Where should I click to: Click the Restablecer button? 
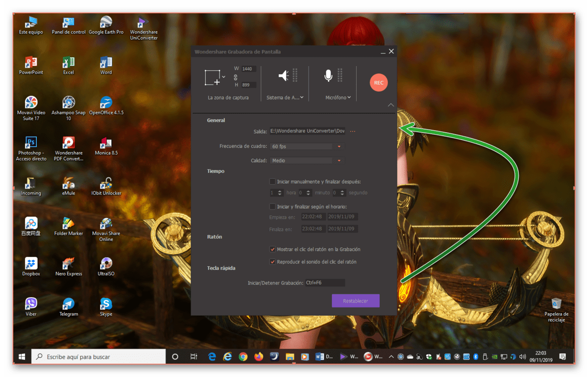click(x=356, y=301)
